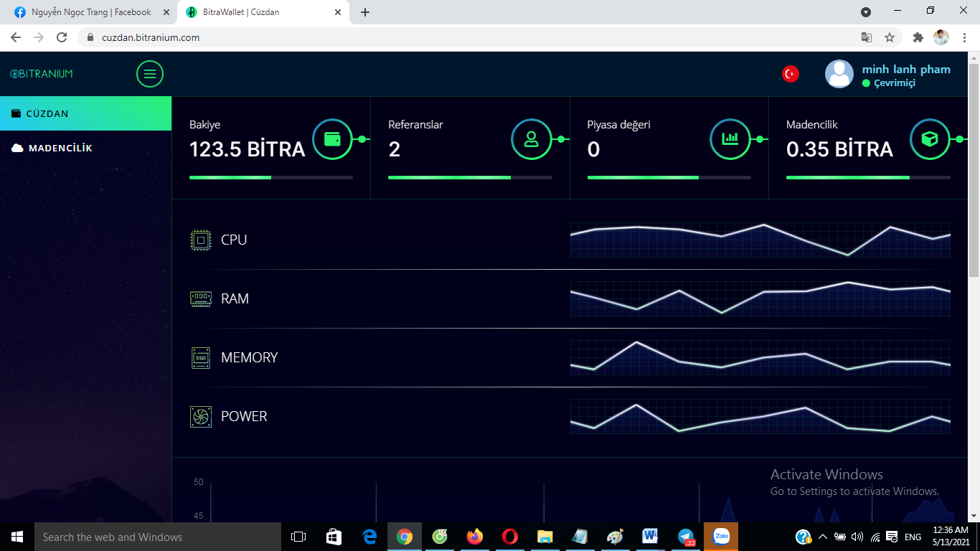Open Telegram from the Windows taskbar

686,537
